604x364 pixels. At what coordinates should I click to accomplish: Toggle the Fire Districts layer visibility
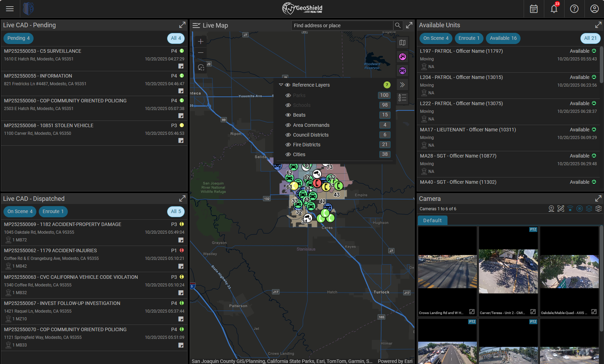(288, 145)
